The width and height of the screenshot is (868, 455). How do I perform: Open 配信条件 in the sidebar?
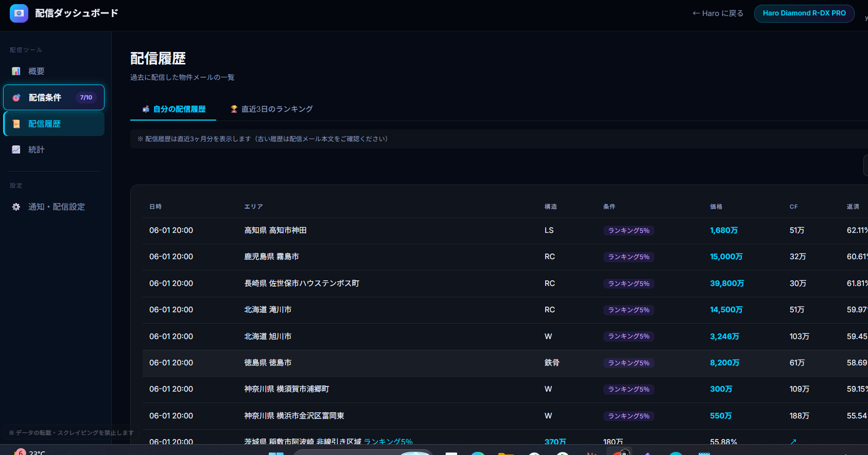click(x=54, y=97)
